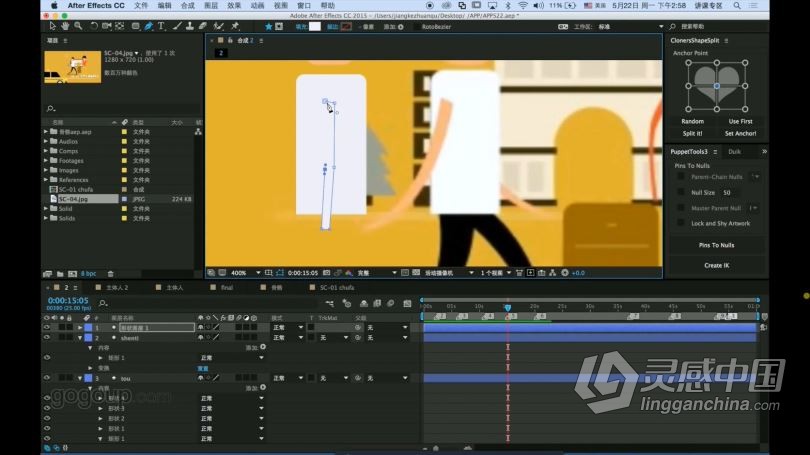Viewport: 810px width, 455px height.
Task: Toggle RotoBezier checkbox
Action: (x=416, y=26)
